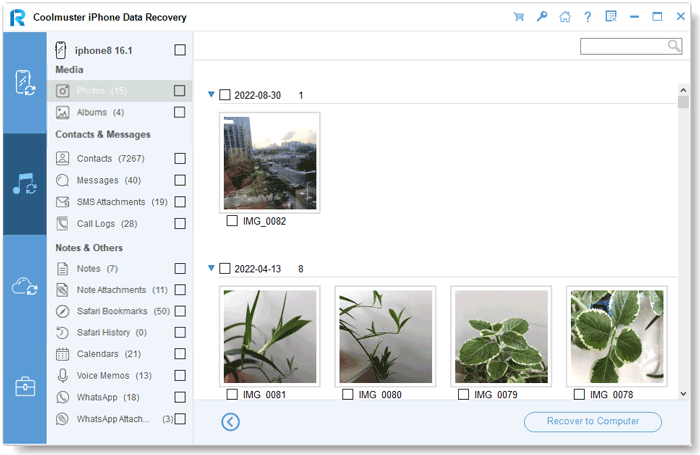Click the key register icon
Screen dimensions: 700x455
(x=542, y=17)
